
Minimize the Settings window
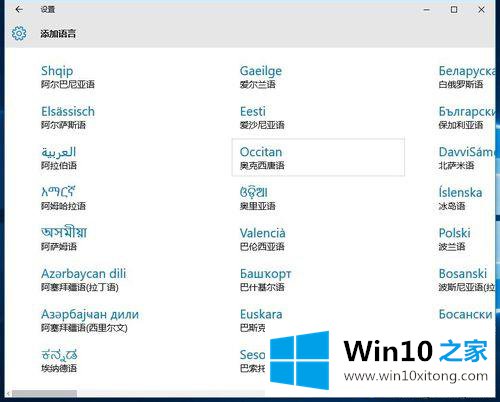coord(426,10)
